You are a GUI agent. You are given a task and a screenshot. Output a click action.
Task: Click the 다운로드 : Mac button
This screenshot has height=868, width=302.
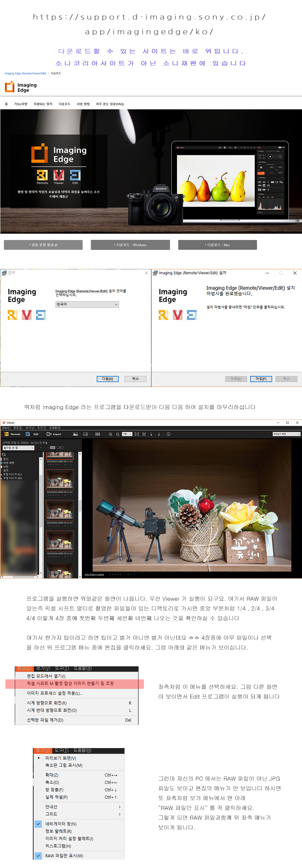(217, 245)
